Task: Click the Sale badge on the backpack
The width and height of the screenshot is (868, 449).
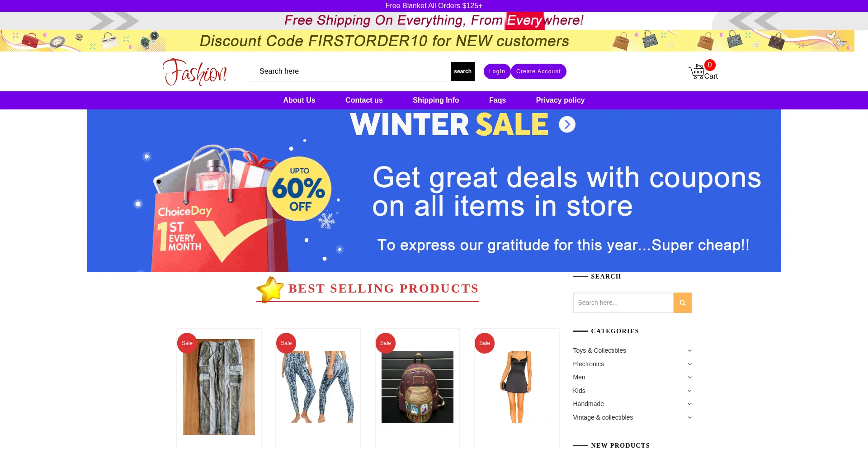Action: pos(386,343)
